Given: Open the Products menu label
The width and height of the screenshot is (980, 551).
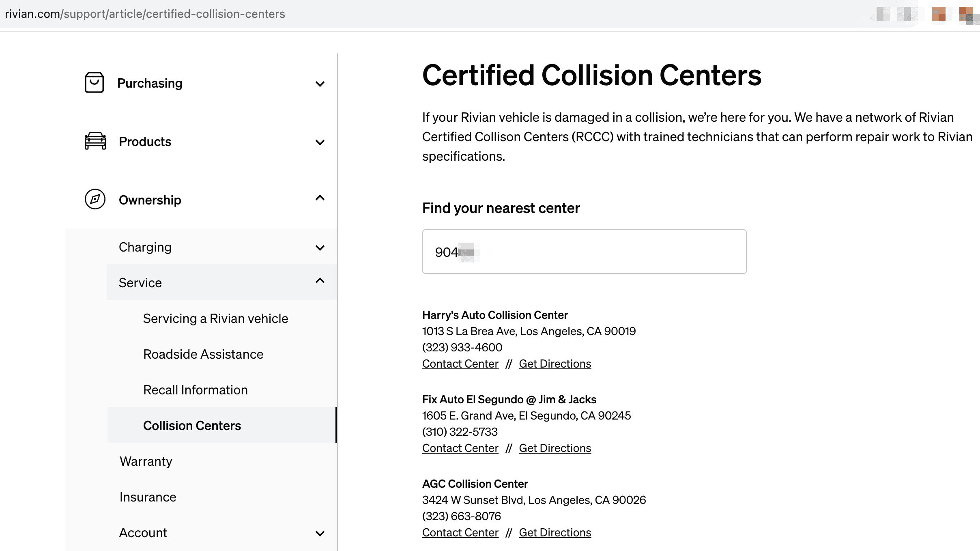Looking at the screenshot, I should tap(145, 142).
